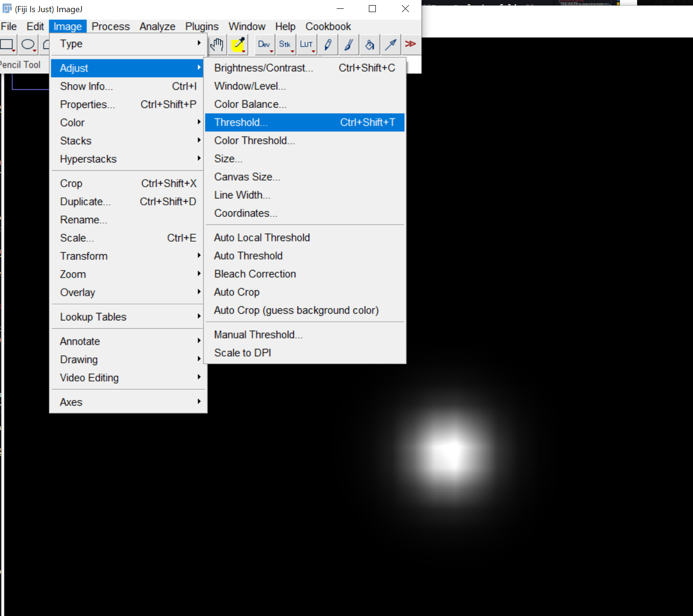Click the Fiji ImageJ title bar icon
693x616 pixels.
7,9
